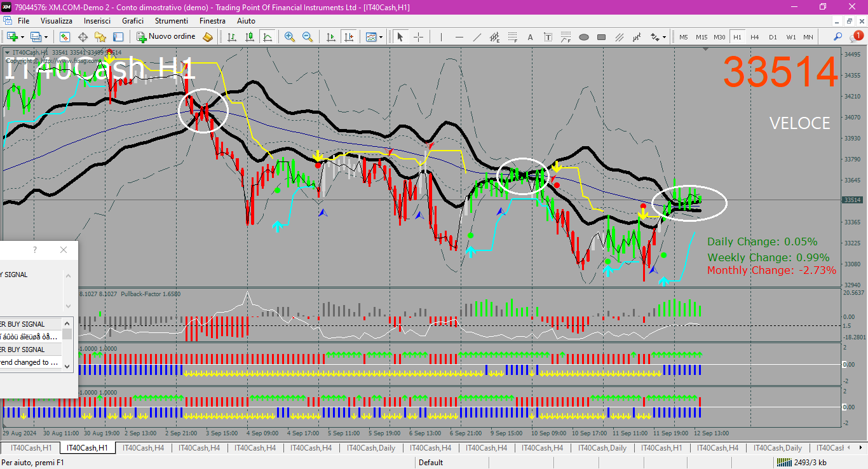Screen dimensions: 868x469
Task: Open the indicators list icon
Action: (371, 37)
